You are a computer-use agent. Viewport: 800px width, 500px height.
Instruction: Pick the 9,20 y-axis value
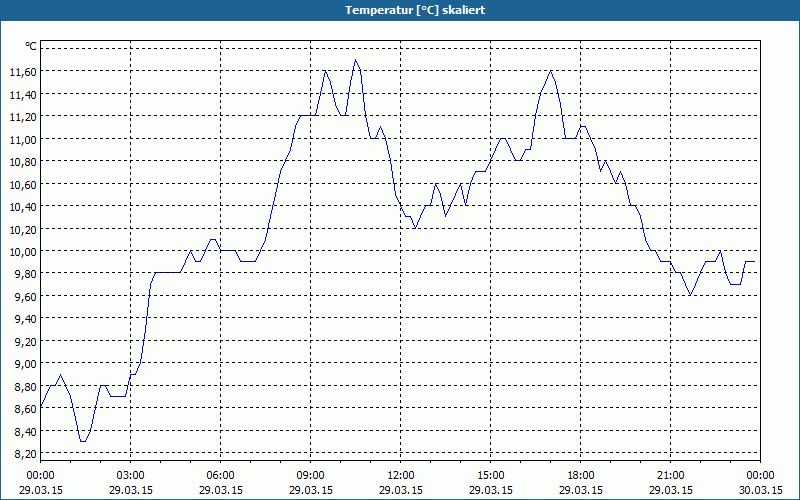click(25, 341)
